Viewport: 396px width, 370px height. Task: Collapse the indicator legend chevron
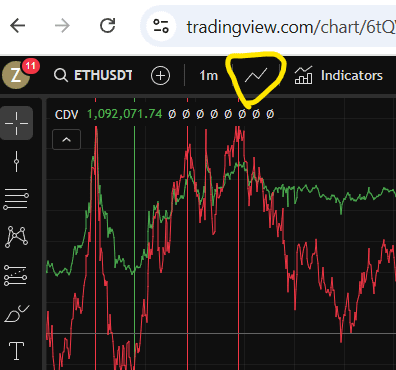(x=67, y=139)
